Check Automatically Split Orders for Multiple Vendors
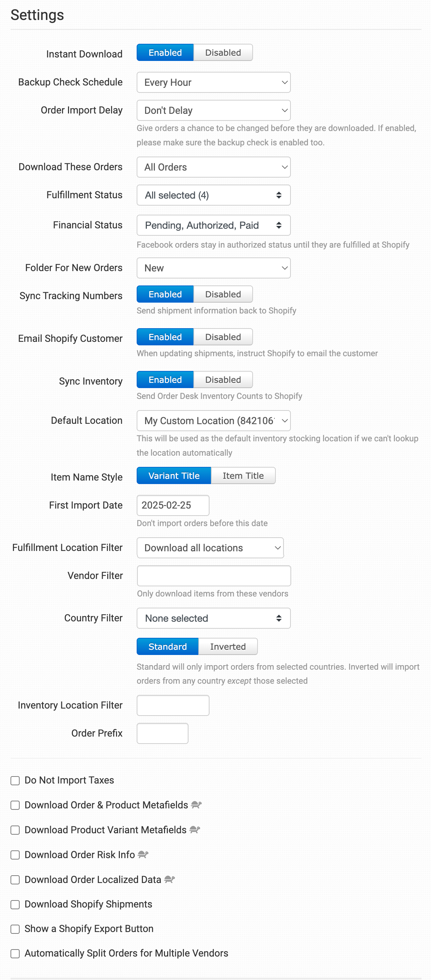This screenshot has height=980, width=431. (15, 954)
